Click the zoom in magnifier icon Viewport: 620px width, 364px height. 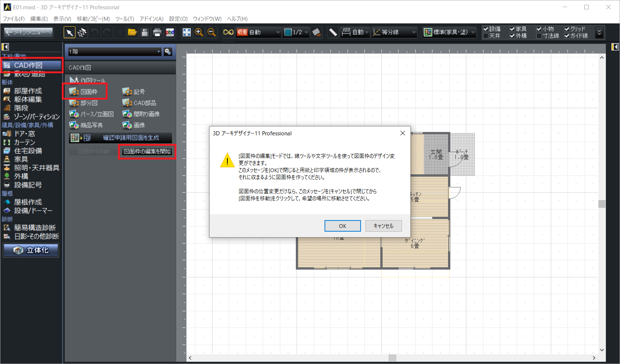199,33
